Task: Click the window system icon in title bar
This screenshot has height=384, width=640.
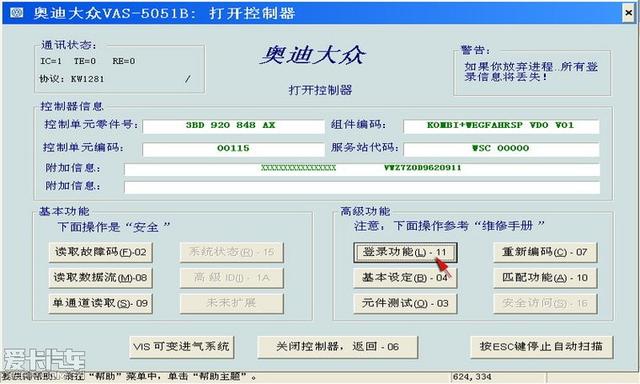Action: [x=17, y=13]
